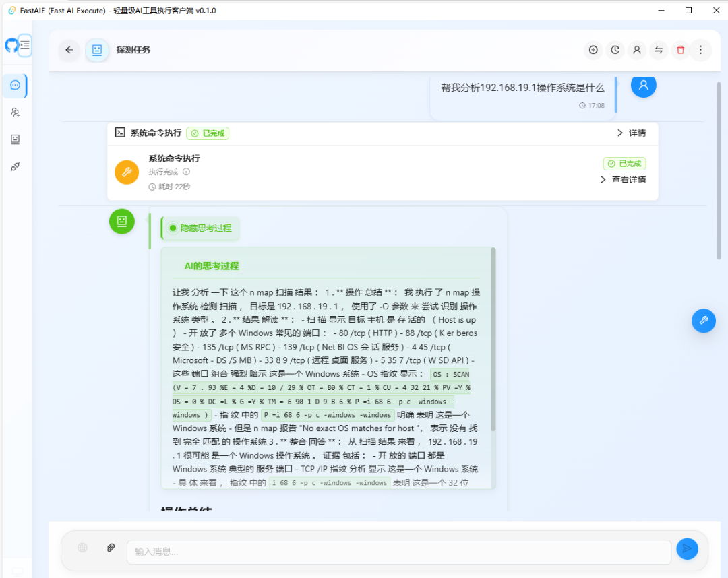Toggle 隐藏思考过程 to hide AI thinking
This screenshot has width=728, height=578.
[201, 228]
